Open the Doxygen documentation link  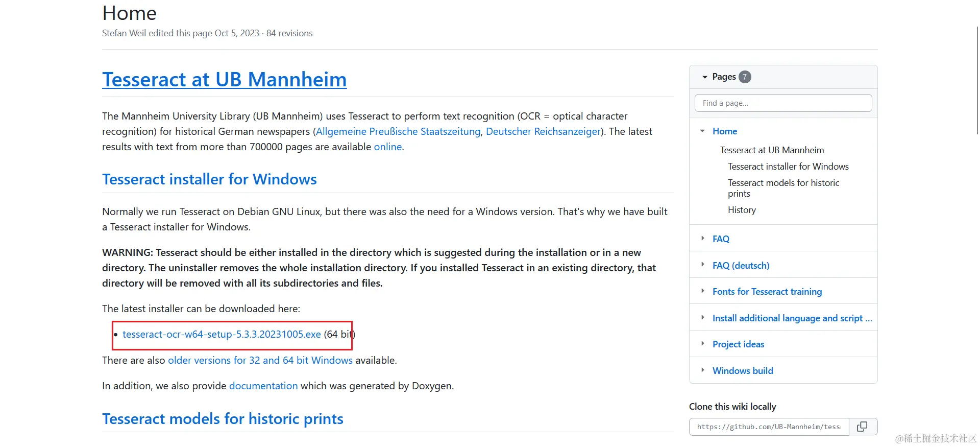pyautogui.click(x=263, y=386)
